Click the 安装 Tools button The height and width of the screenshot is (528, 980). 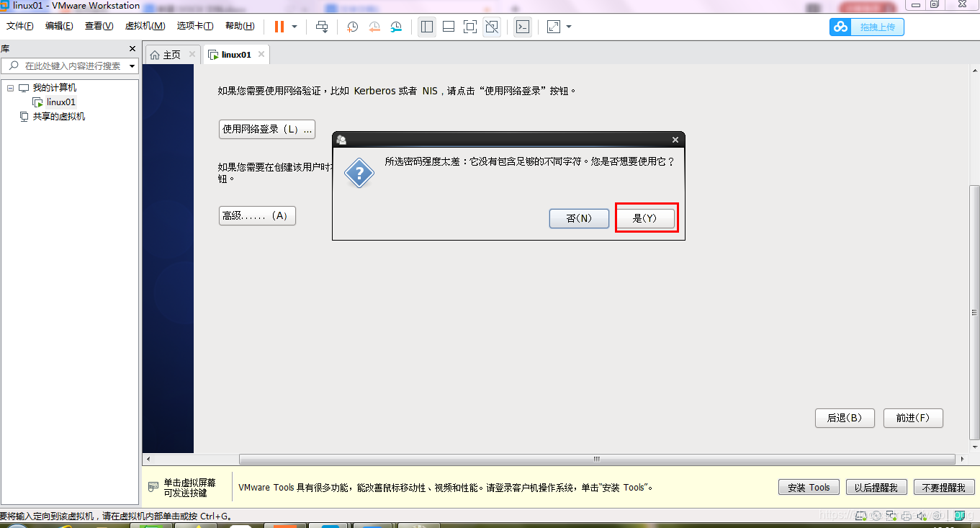(808, 487)
